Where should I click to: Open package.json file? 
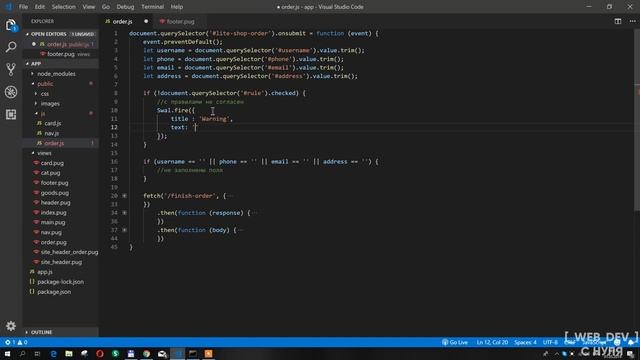[54, 292]
